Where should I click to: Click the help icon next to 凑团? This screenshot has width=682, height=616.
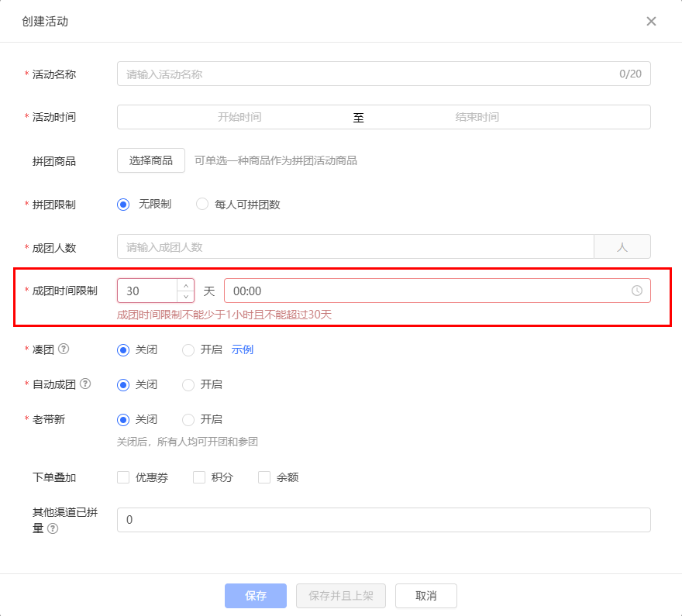pyautogui.click(x=64, y=349)
